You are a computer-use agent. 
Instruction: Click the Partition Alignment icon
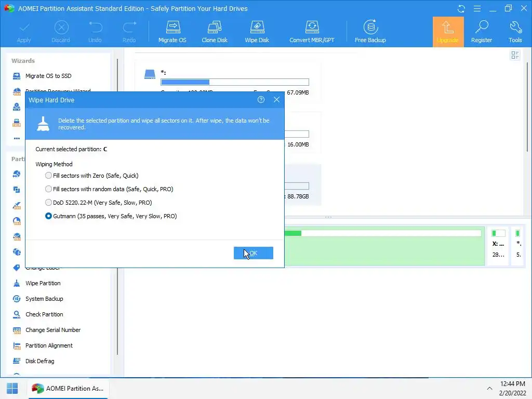pos(17,345)
